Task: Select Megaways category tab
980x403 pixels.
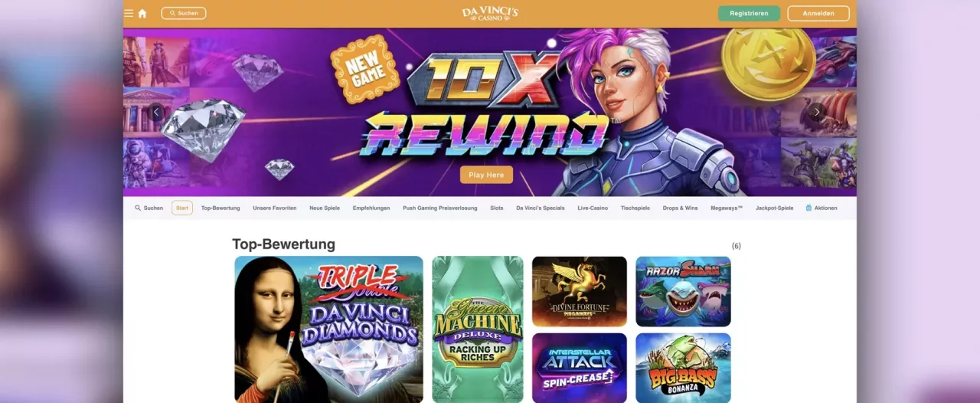Action: click(x=727, y=208)
